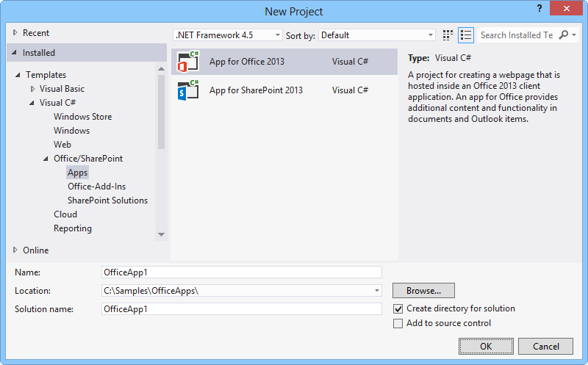Viewport: 588px width, 365px height.
Task: Click the templates tree scrollbar thumb
Action: [x=161, y=112]
